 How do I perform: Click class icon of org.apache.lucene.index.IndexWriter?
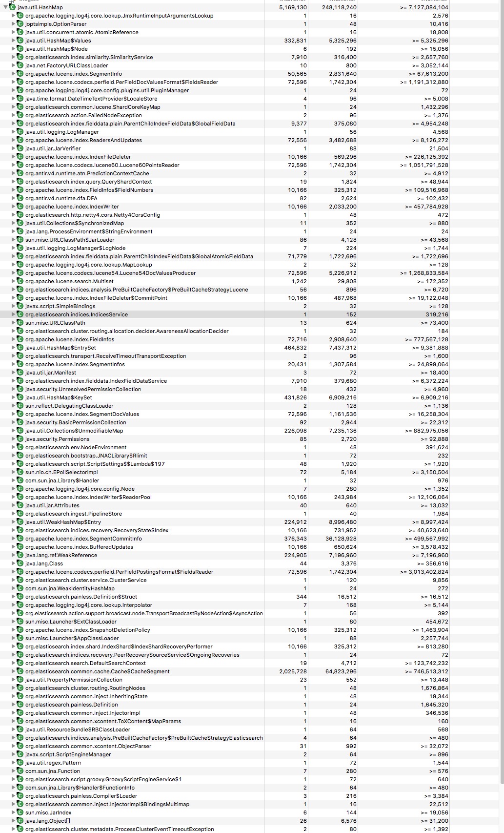tap(20, 207)
